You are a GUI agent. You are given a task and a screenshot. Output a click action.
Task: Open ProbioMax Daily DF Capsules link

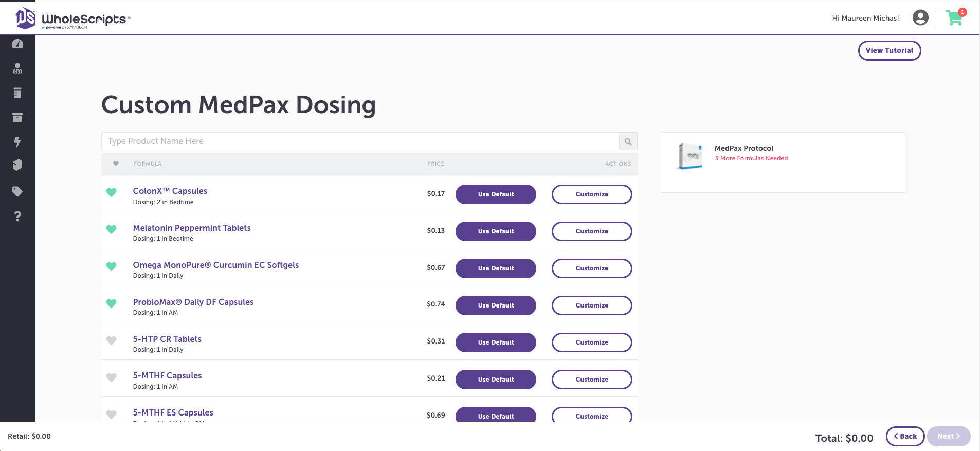tap(193, 302)
